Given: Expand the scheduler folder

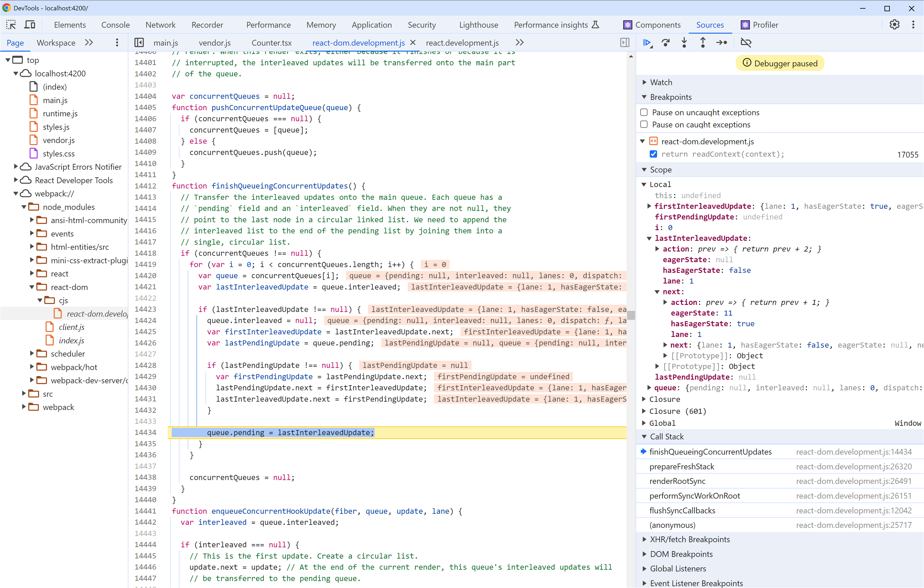Looking at the screenshot, I should tap(32, 354).
